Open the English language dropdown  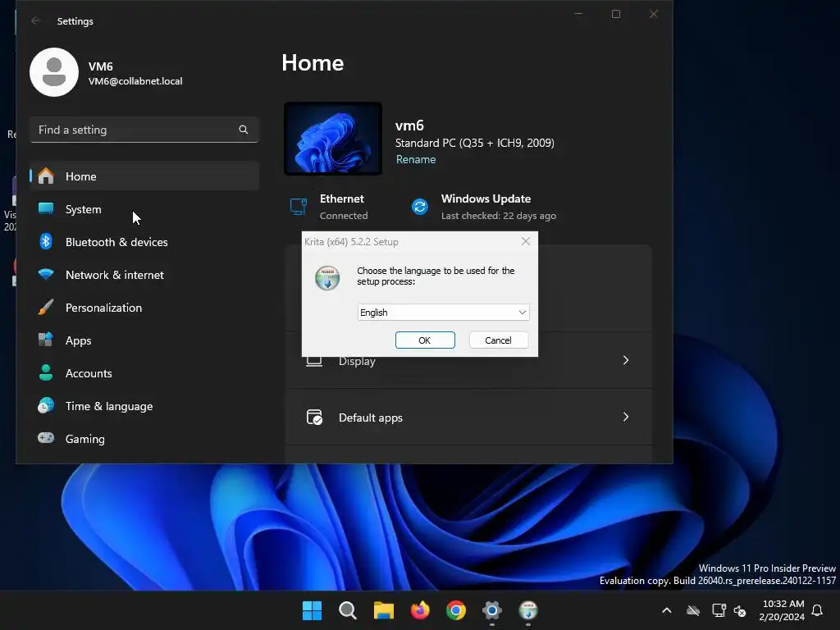click(443, 313)
